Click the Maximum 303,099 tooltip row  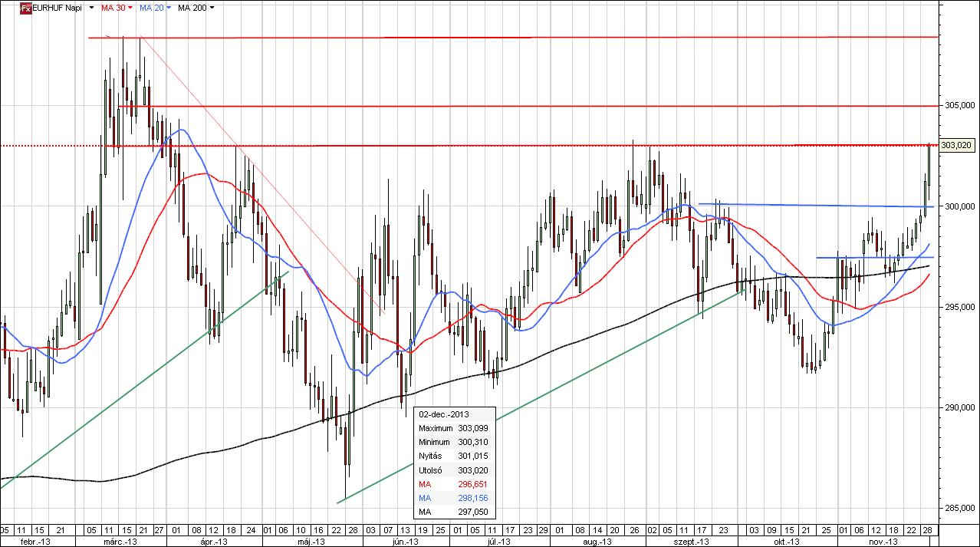[x=453, y=427]
